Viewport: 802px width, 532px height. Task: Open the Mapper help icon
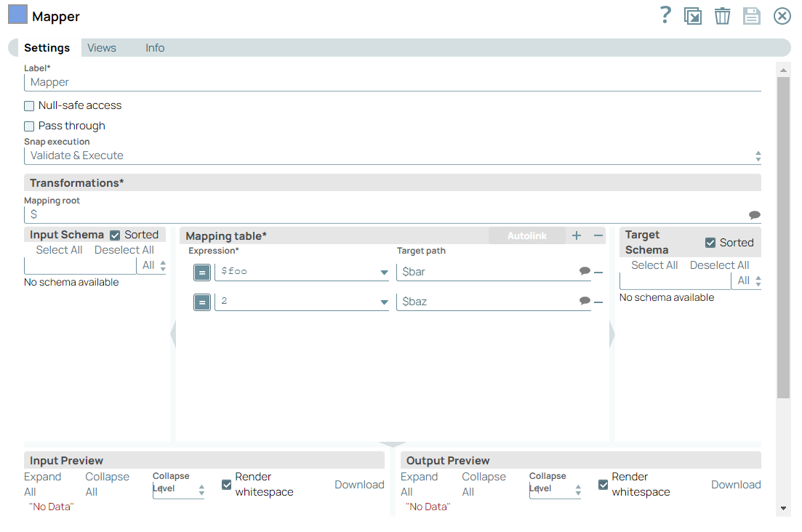coord(665,15)
